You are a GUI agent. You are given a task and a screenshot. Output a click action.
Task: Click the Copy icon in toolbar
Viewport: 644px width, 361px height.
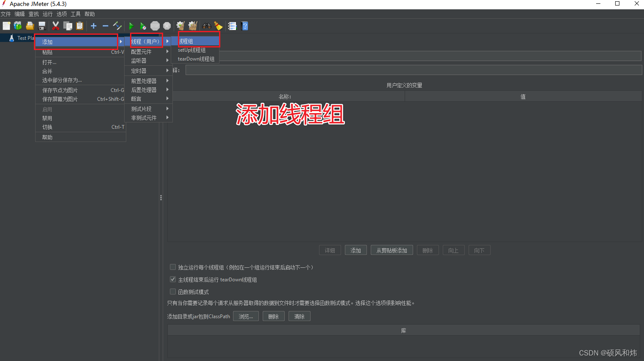tap(68, 26)
